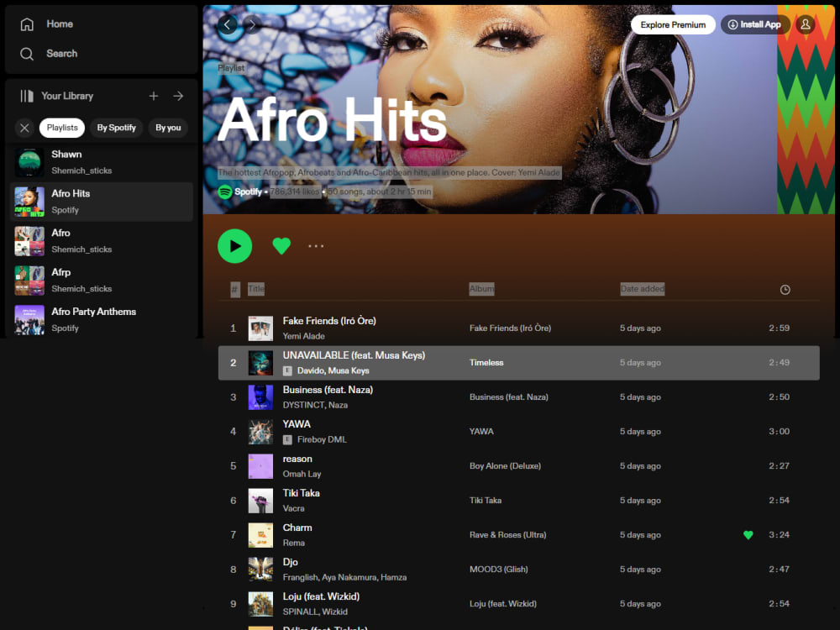Open MOOD3 (Glish) album link

pyautogui.click(x=499, y=570)
